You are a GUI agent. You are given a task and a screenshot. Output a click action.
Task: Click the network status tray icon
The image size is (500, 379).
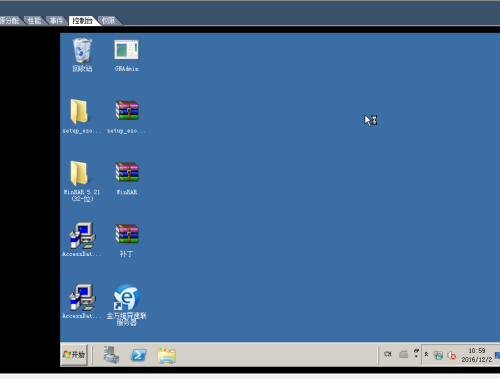438,355
